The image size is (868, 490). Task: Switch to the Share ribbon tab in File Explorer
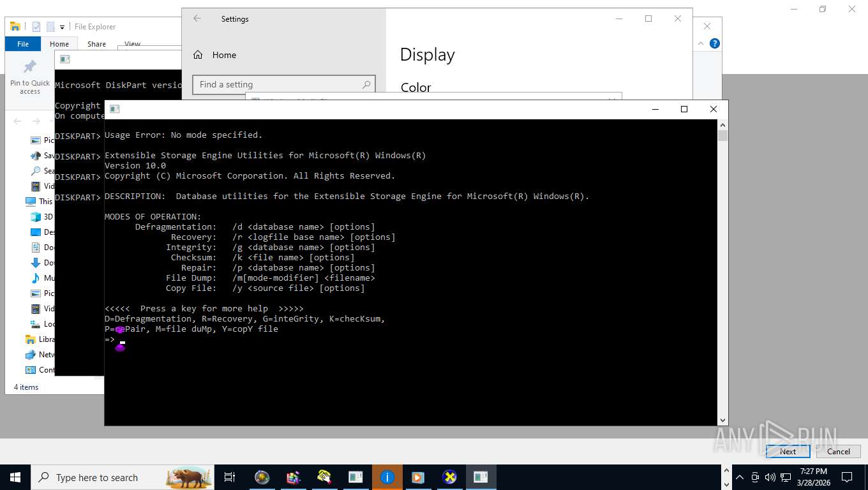pos(96,44)
